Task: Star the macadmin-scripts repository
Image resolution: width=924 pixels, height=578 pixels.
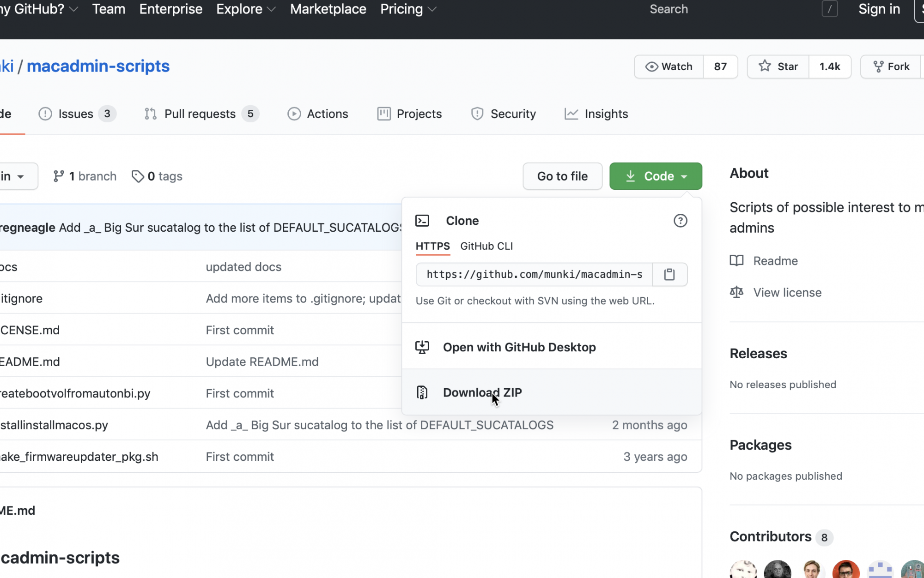Action: pyautogui.click(x=778, y=66)
